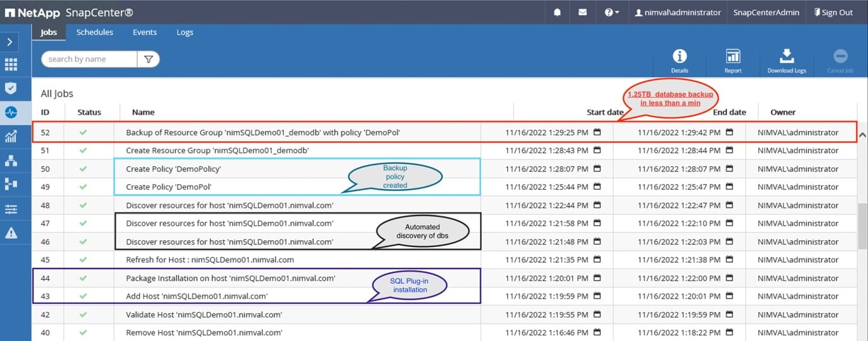This screenshot has height=341, width=868.
Task: Open notifications bell icon
Action: (557, 13)
